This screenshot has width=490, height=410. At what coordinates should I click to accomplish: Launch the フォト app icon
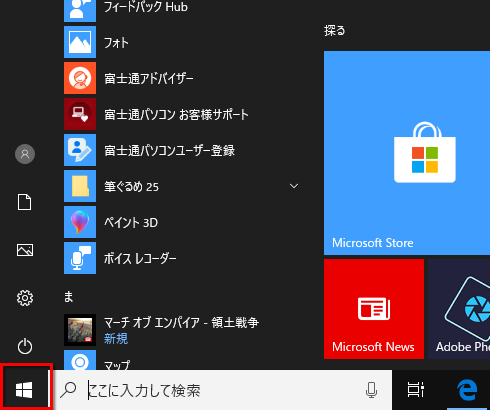(80, 42)
